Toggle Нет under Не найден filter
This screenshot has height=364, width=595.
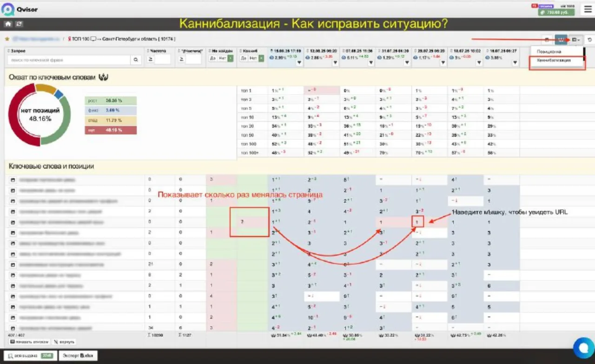(x=222, y=58)
